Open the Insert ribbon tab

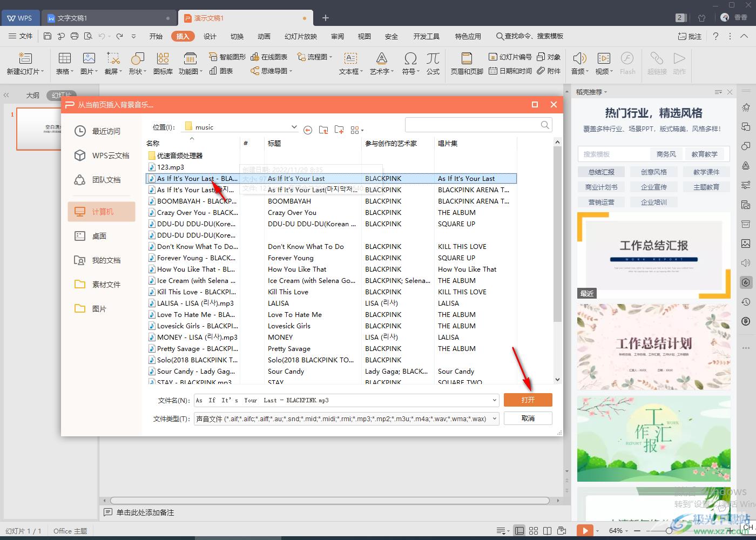click(x=183, y=36)
